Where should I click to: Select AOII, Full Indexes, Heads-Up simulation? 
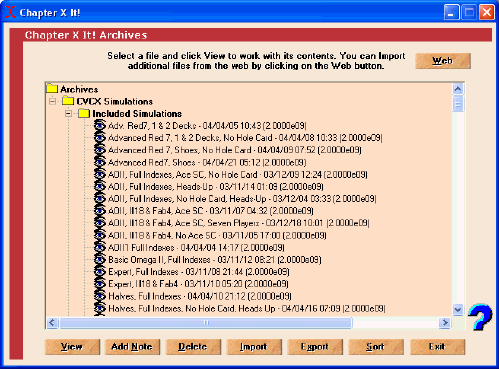point(216,187)
